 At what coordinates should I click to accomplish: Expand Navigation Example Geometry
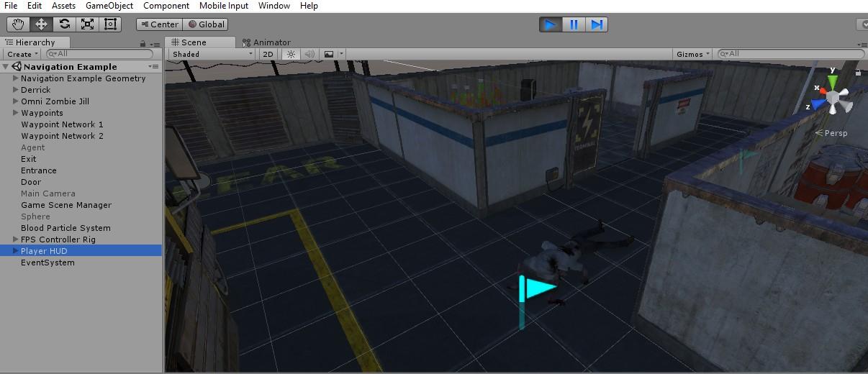point(16,78)
